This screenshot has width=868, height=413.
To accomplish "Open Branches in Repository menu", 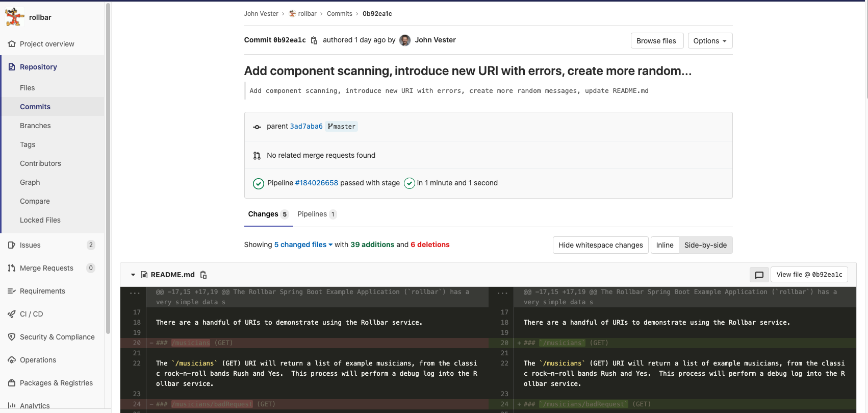I will tap(35, 126).
